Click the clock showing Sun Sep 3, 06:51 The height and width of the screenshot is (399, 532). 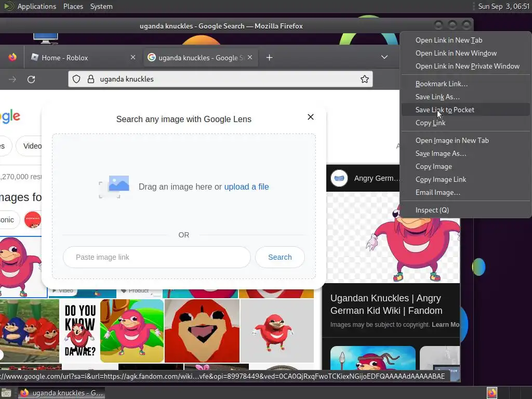(x=503, y=6)
